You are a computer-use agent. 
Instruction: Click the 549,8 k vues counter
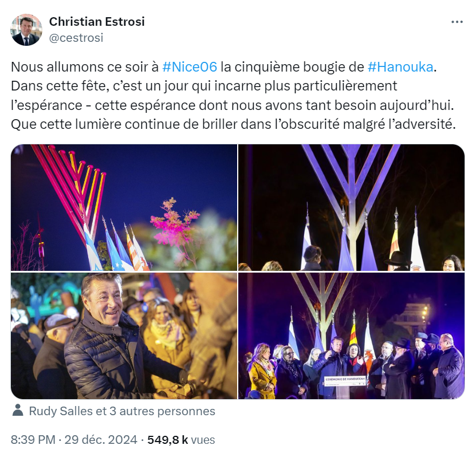(181, 440)
